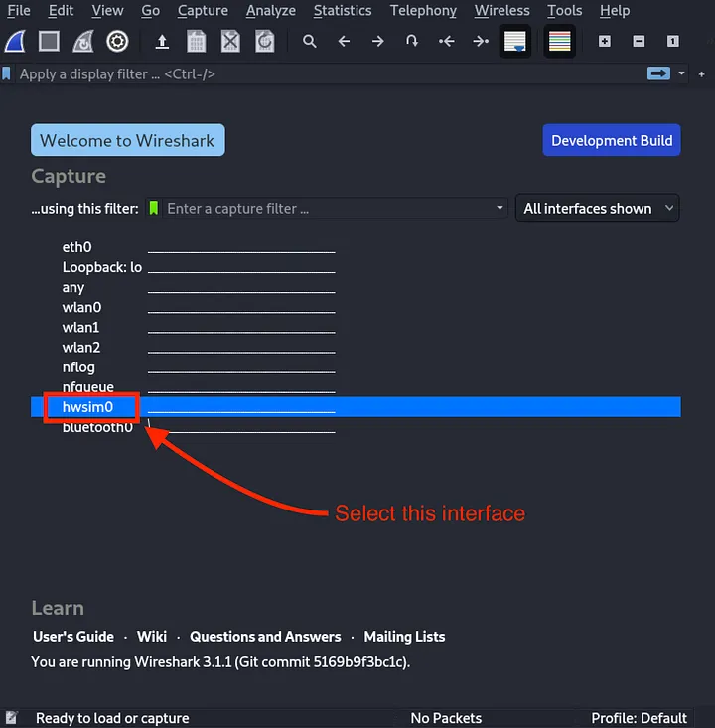
Task: Expand the capture filter dropdown arrow
Action: [500, 209]
